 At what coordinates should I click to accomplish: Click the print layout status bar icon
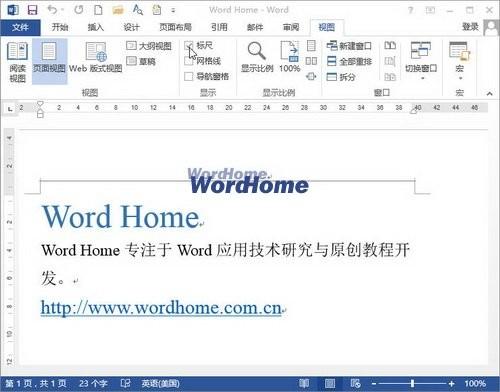(x=330, y=383)
